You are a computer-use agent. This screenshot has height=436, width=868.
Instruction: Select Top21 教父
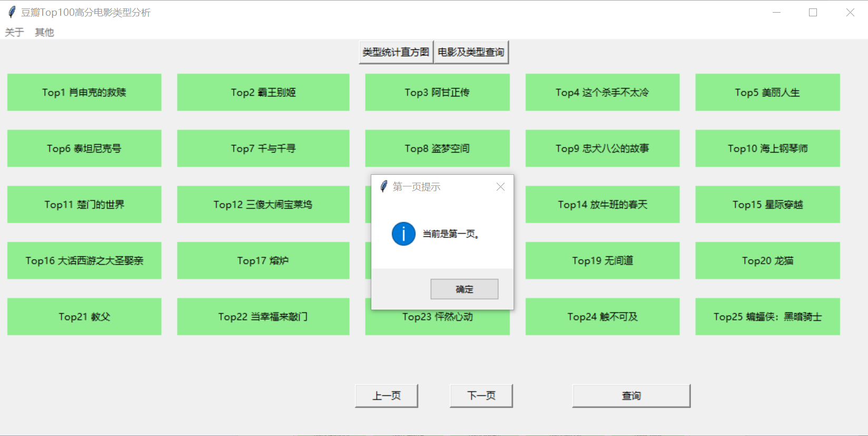tap(84, 316)
